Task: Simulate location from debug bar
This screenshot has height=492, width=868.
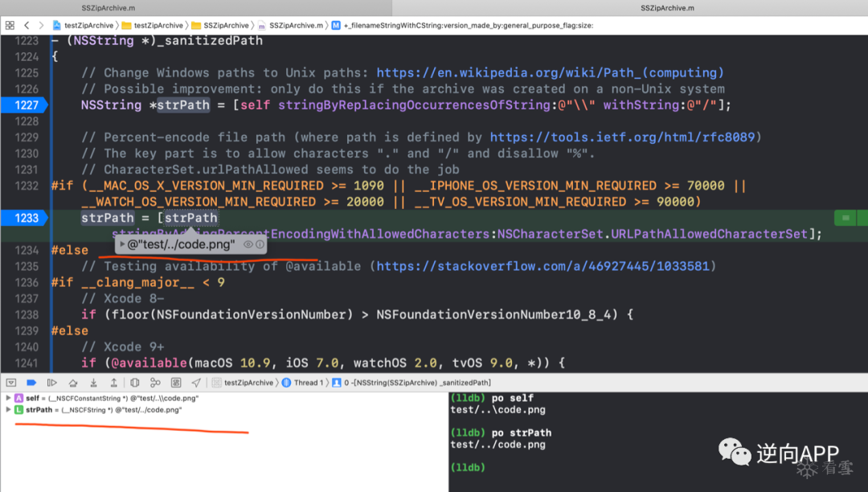Action: [196, 383]
